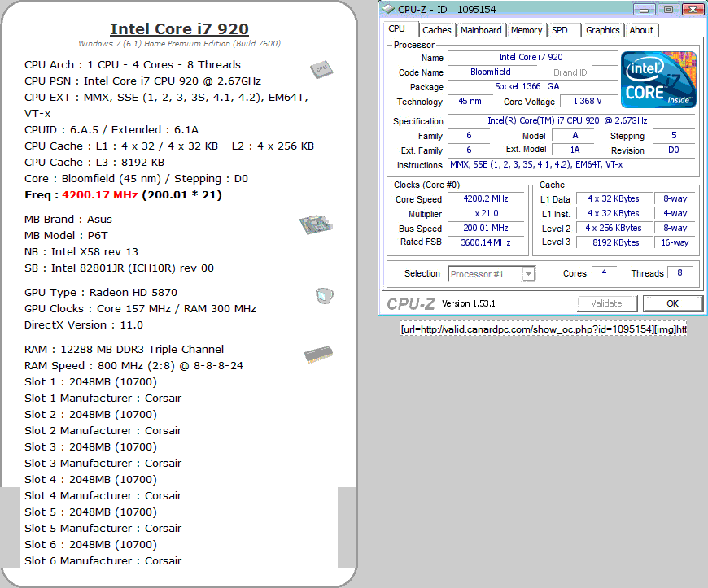Open the Memory tab
This screenshot has width=708, height=588.
coord(527,30)
